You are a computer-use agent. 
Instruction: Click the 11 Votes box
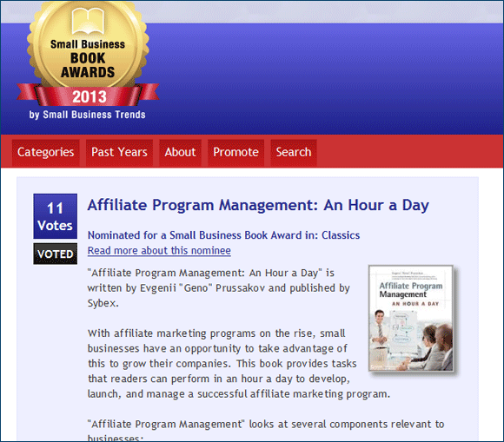[x=56, y=216]
